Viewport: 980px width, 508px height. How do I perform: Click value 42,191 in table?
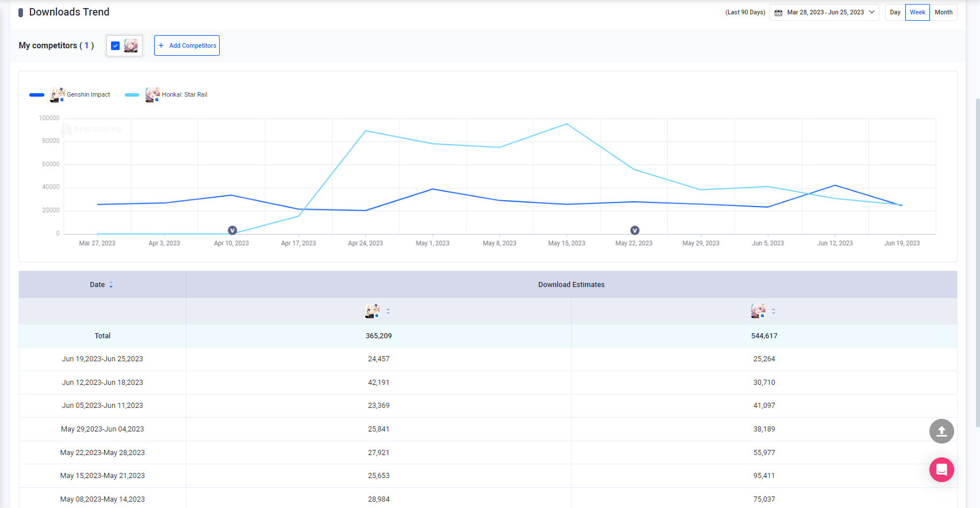point(378,383)
